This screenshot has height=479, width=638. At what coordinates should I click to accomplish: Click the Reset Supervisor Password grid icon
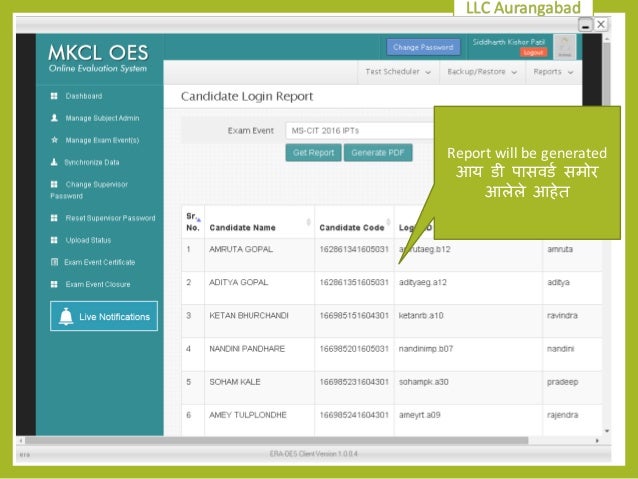point(54,218)
